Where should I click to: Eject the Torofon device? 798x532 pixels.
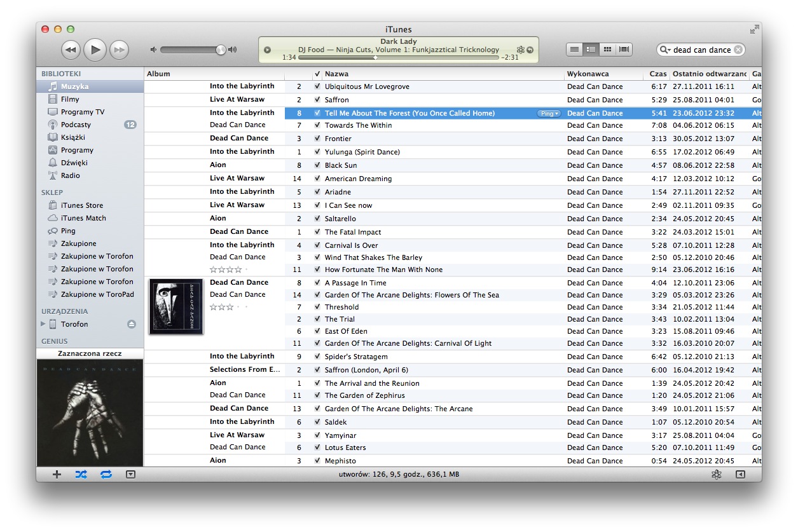coord(132,324)
